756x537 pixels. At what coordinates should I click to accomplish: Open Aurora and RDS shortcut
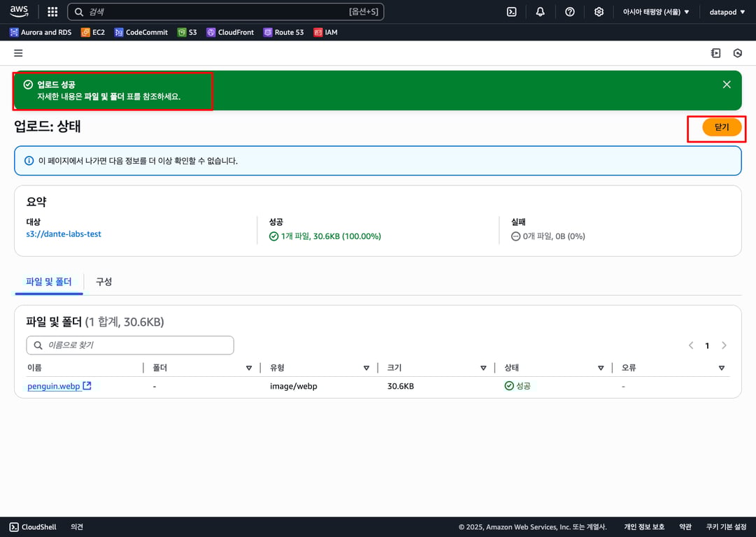tap(41, 32)
